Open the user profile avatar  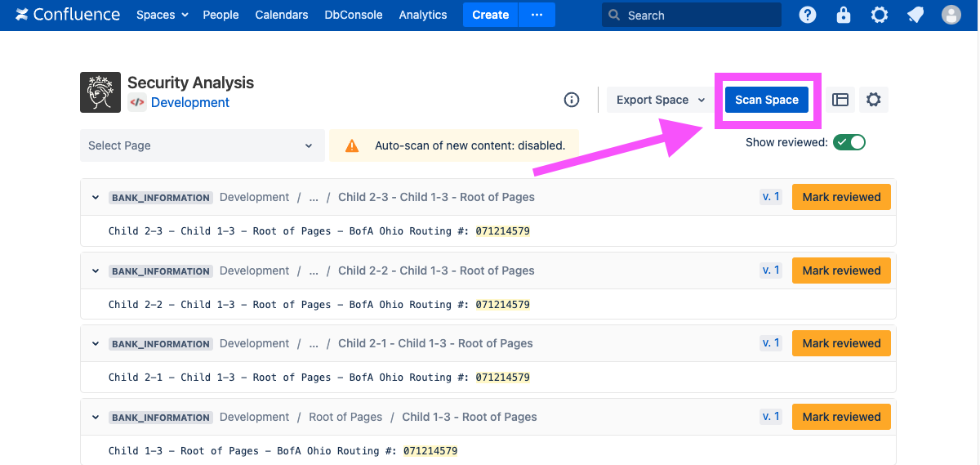click(951, 15)
